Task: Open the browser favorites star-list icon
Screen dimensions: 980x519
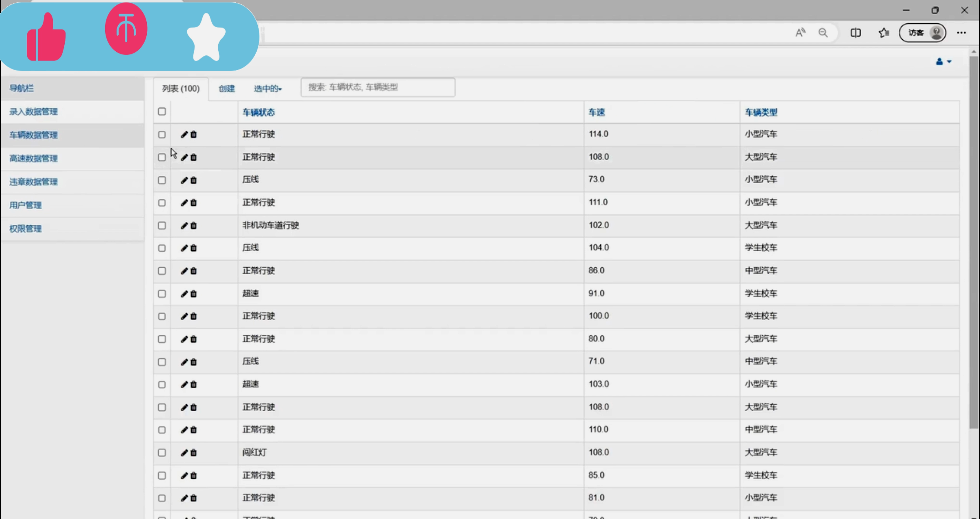Action: [883, 33]
